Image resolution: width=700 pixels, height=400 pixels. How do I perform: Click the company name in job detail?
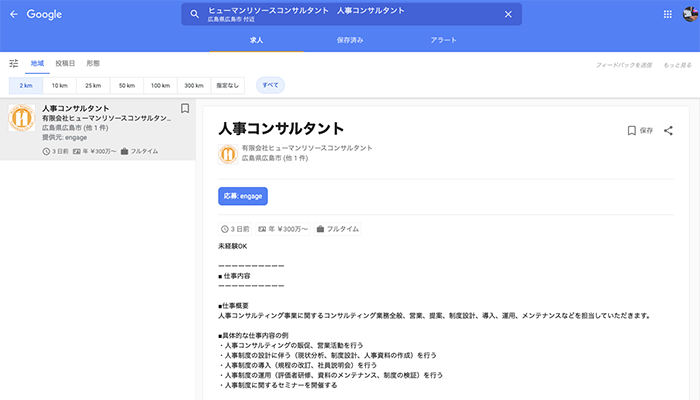(307, 148)
